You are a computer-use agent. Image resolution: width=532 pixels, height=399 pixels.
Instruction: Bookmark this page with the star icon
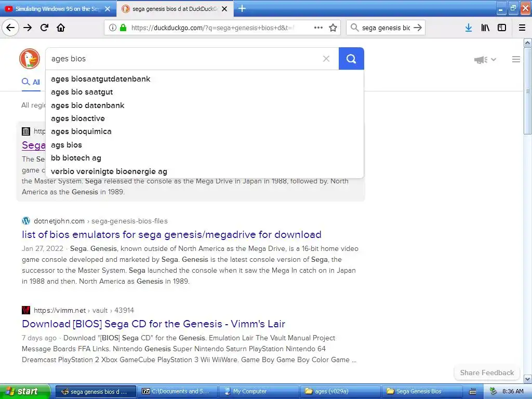pos(333,28)
